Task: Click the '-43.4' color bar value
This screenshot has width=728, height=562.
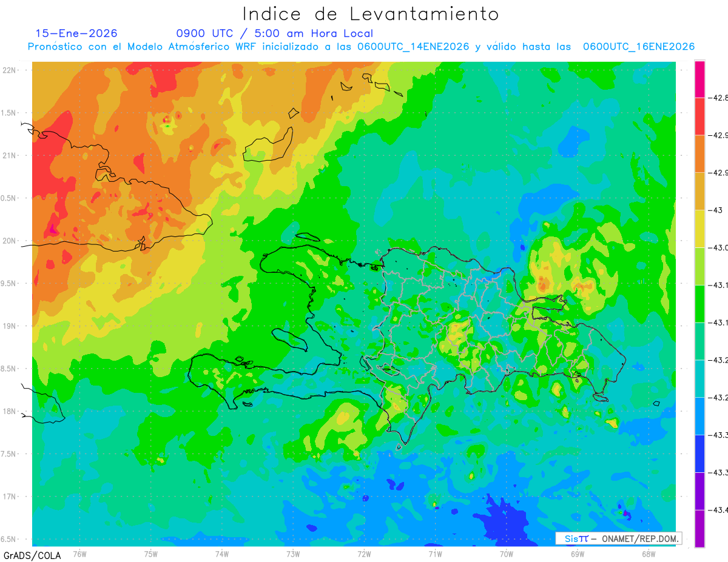Action: coord(719,509)
